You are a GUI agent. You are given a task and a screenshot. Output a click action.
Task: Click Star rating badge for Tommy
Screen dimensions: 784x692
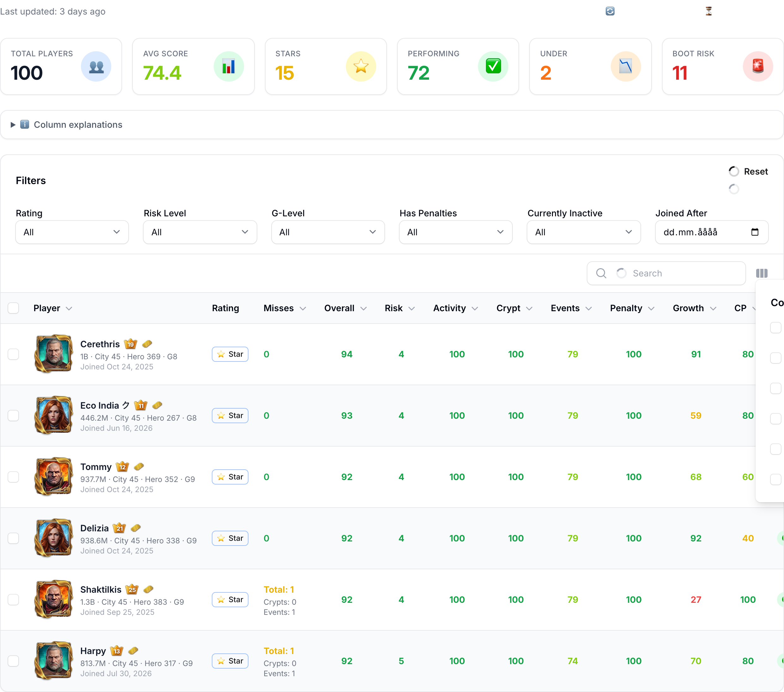tap(230, 477)
